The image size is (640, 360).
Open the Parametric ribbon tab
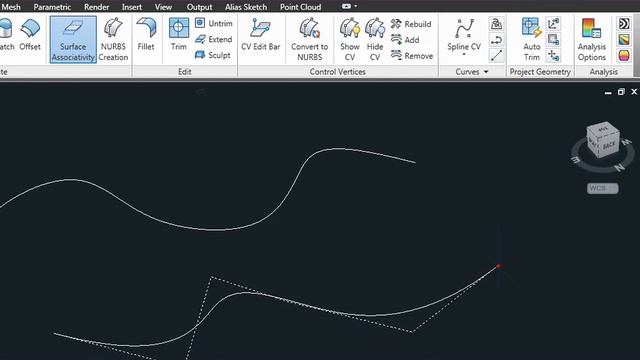(52, 7)
